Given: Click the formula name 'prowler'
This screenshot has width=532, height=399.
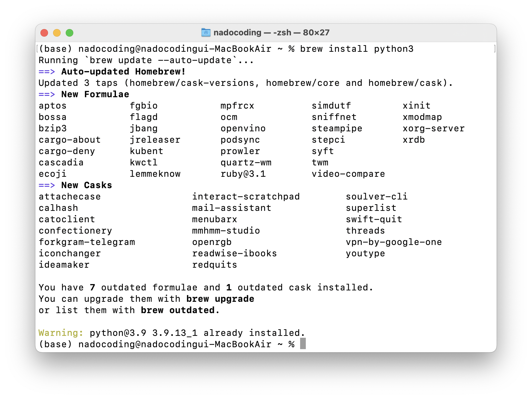Looking at the screenshot, I should (240, 151).
